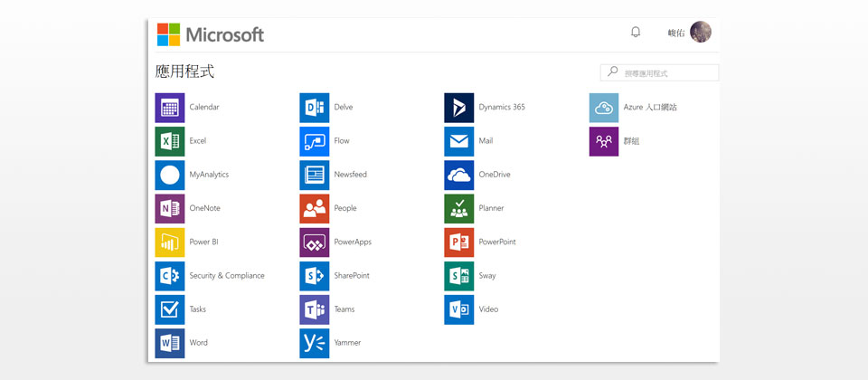Launch Word from its blue icon
The height and width of the screenshot is (380, 868).
click(x=170, y=344)
